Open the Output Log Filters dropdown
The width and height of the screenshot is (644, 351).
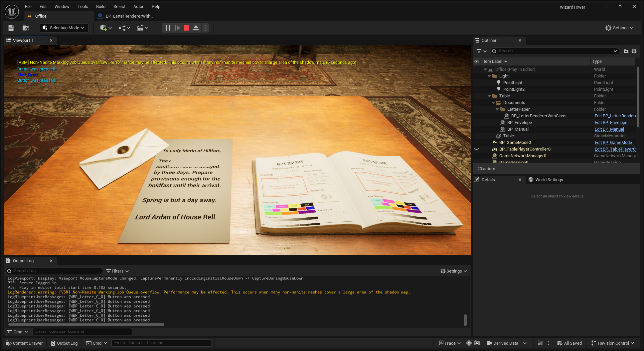[117, 271]
